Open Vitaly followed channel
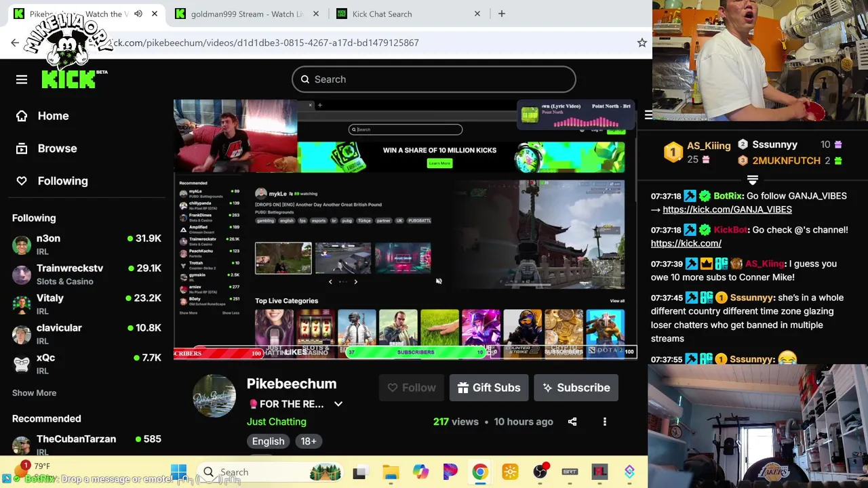The height and width of the screenshot is (488, 868). tap(87, 304)
